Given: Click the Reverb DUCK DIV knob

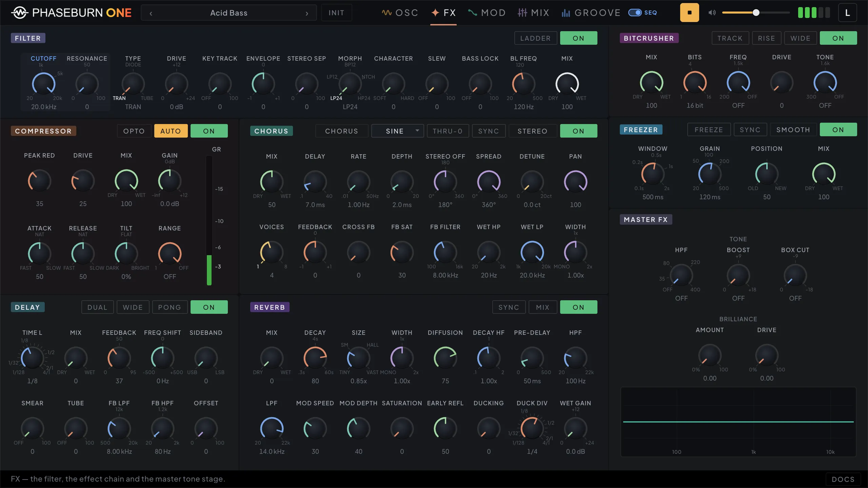Looking at the screenshot, I should tap(532, 428).
